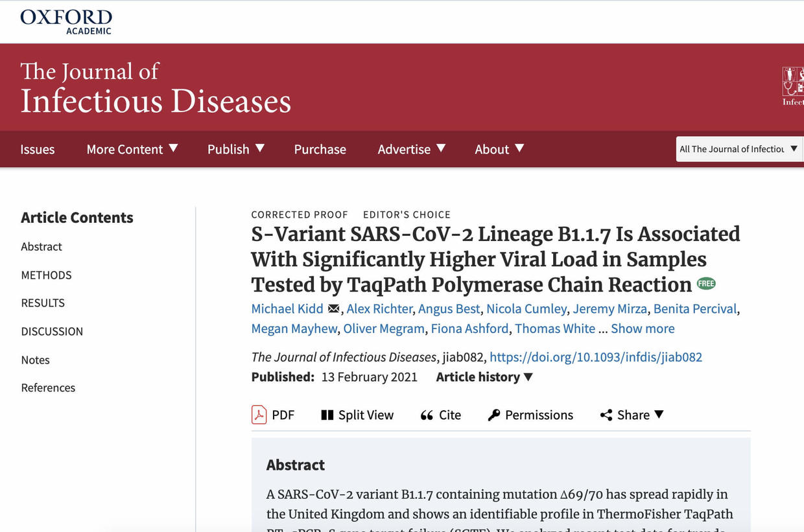Viewport: 804px width, 532px height.
Task: Click the envelope icon beside Michael Kidd
Action: coord(334,308)
